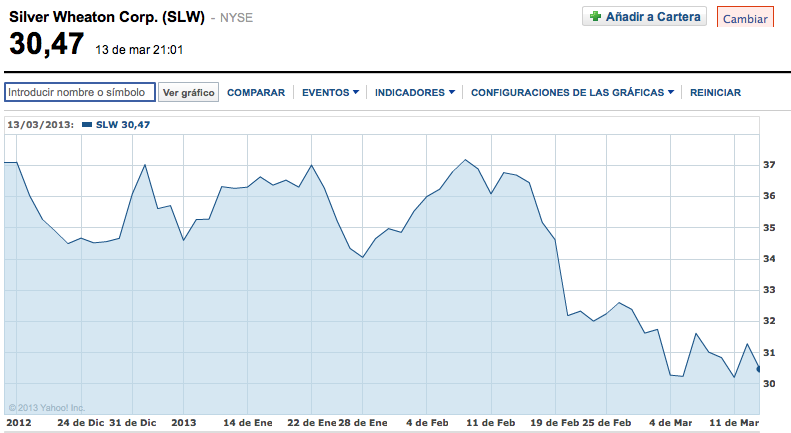Click the 19 de Feb axis label
The image size is (791, 433).
click(x=554, y=423)
